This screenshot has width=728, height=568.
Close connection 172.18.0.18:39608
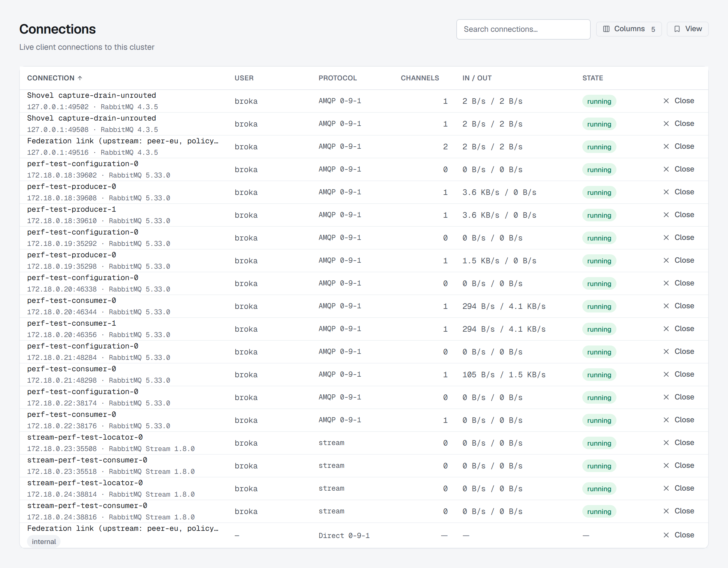679,192
